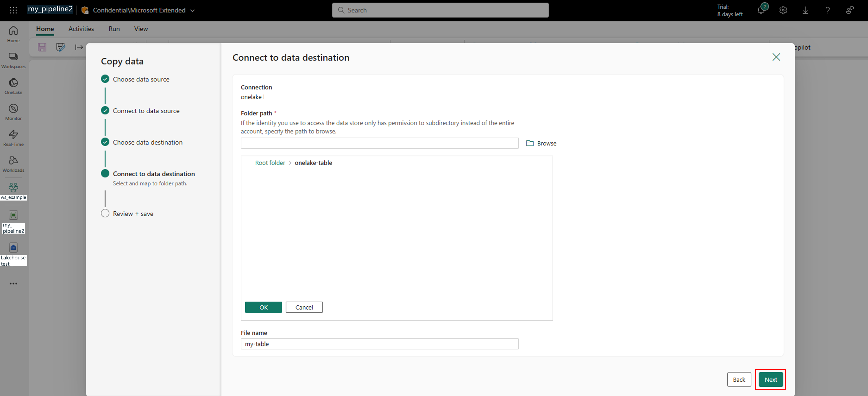Expand the sensitivity label dropdown chevron
The width and height of the screenshot is (868, 396).
click(x=192, y=10)
